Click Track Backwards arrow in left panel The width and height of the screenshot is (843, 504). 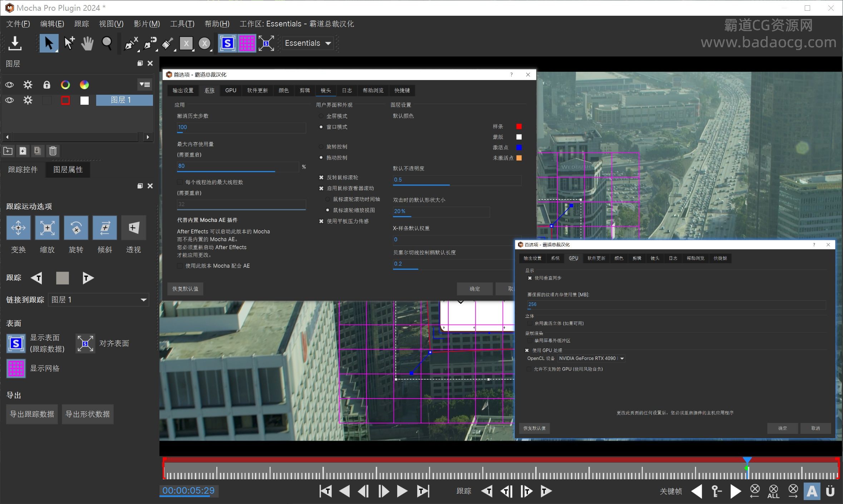pos(36,278)
